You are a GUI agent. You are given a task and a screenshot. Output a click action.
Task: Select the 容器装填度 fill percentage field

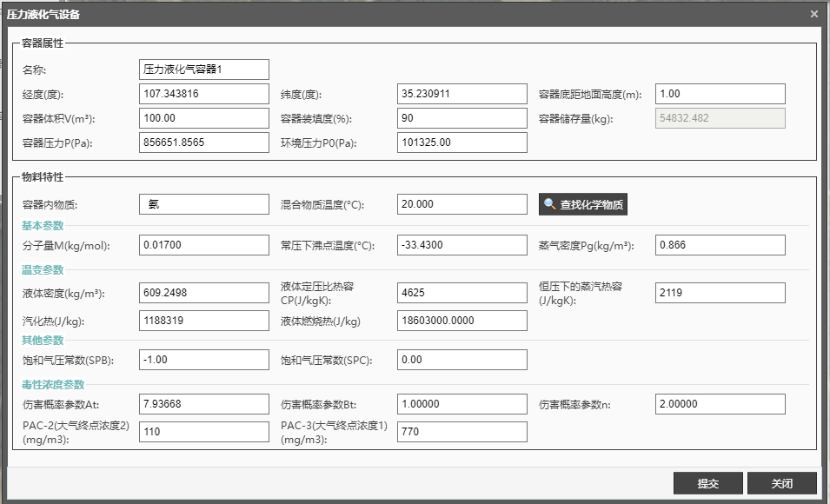(x=462, y=118)
